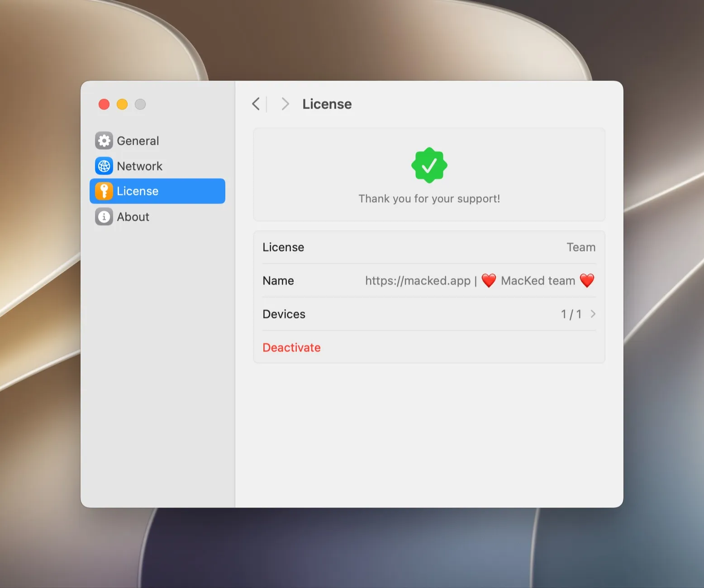The width and height of the screenshot is (704, 588).
Task: Go back with the left chevron
Action: coord(256,104)
